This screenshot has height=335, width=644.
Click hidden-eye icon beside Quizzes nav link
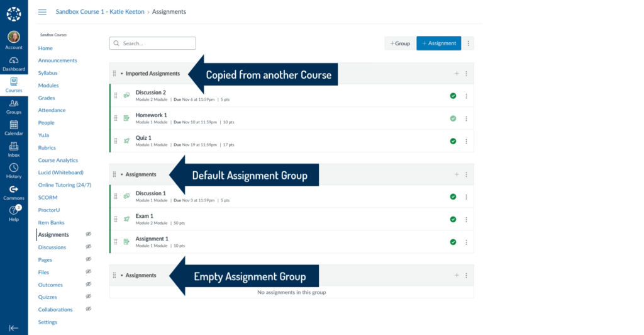click(x=88, y=297)
